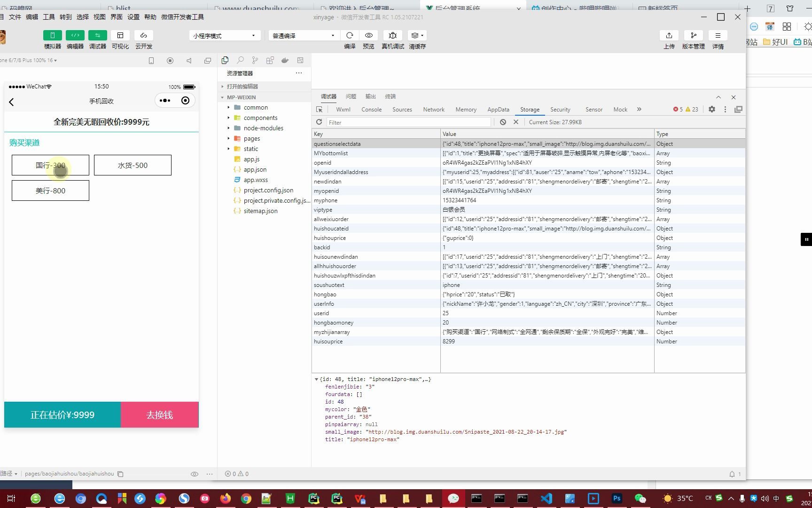The image size is (812, 508).
Task: Open the extensions blocks icon in sidebar
Action: tap(270, 60)
